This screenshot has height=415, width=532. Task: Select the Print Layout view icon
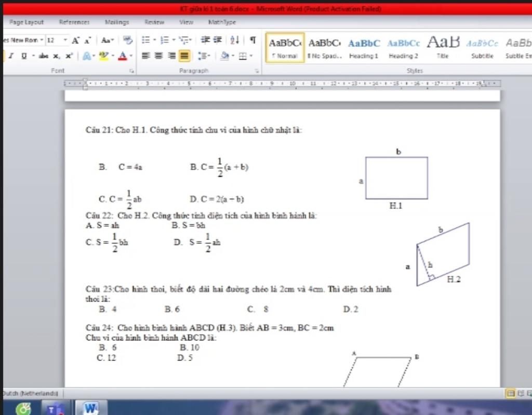pos(510,394)
